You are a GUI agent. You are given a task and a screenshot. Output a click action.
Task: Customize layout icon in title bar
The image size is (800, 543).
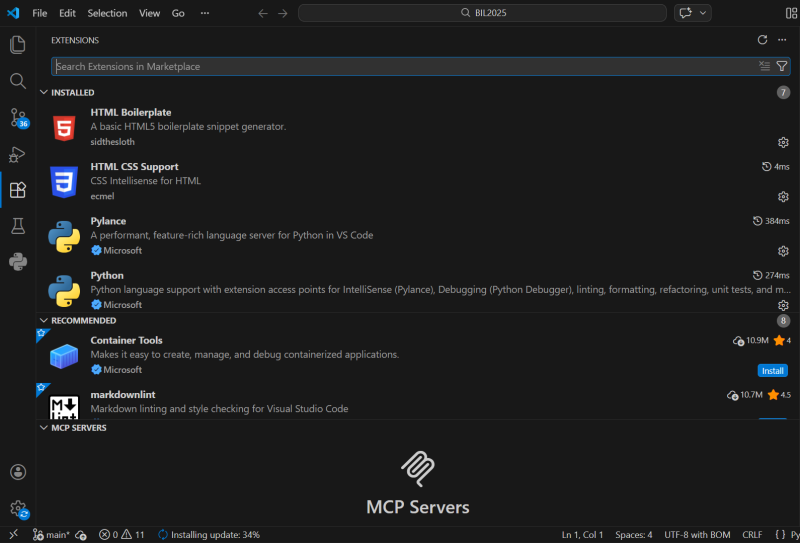(x=791, y=13)
